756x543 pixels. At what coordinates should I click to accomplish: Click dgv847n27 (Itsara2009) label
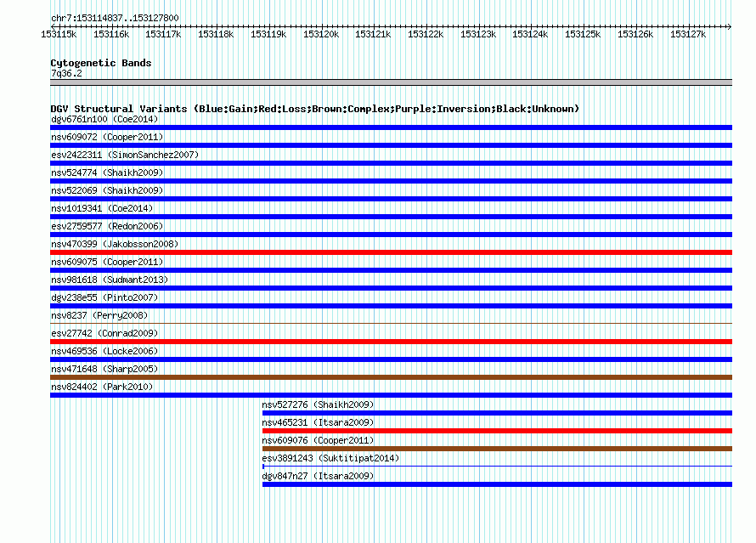click(x=318, y=476)
